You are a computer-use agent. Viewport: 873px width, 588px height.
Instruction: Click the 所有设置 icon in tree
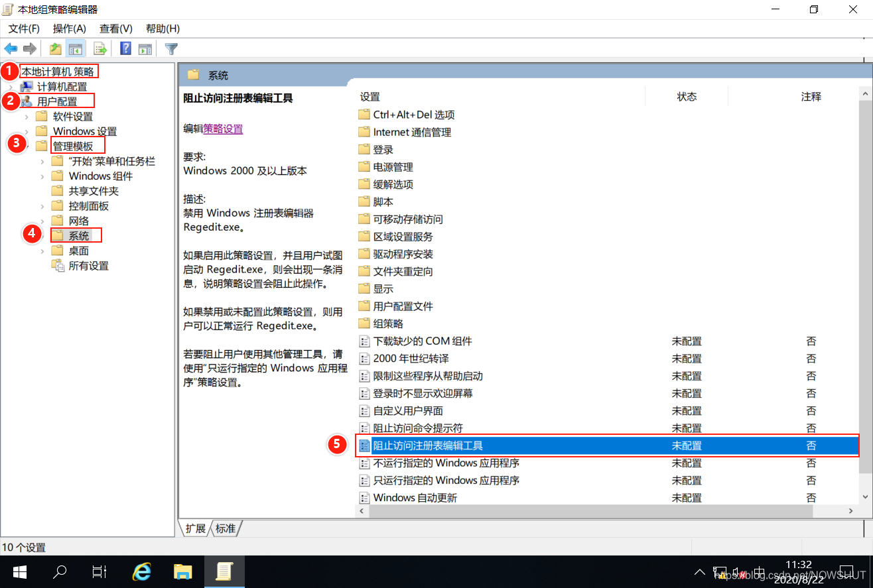[x=58, y=266]
